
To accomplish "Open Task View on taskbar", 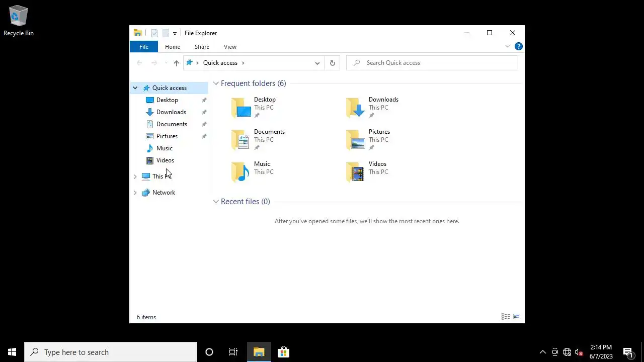I will [x=233, y=352].
